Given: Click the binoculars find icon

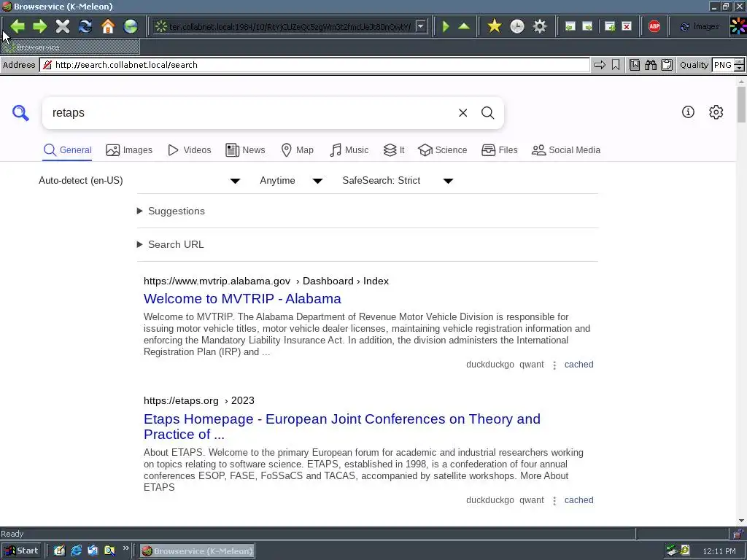Looking at the screenshot, I should [x=651, y=65].
